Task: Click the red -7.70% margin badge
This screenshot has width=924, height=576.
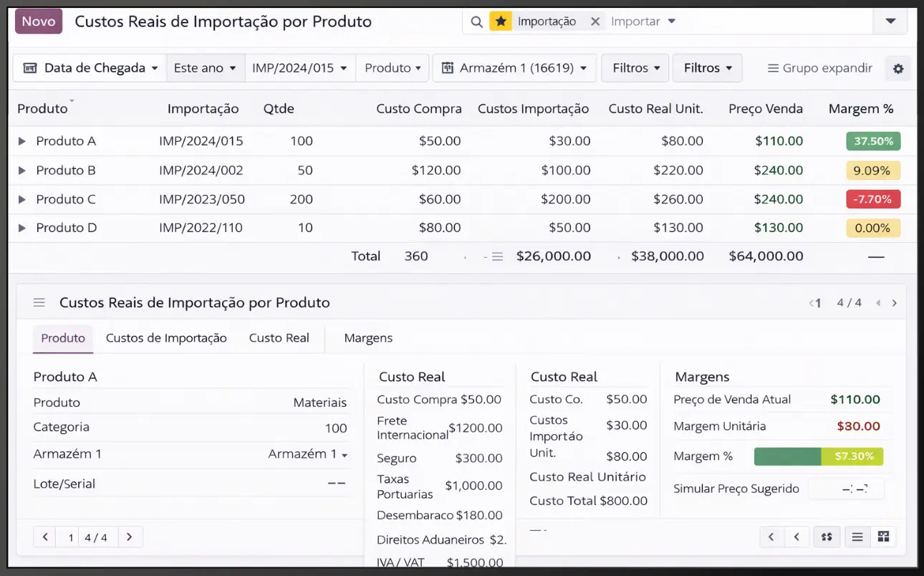Action: click(873, 199)
